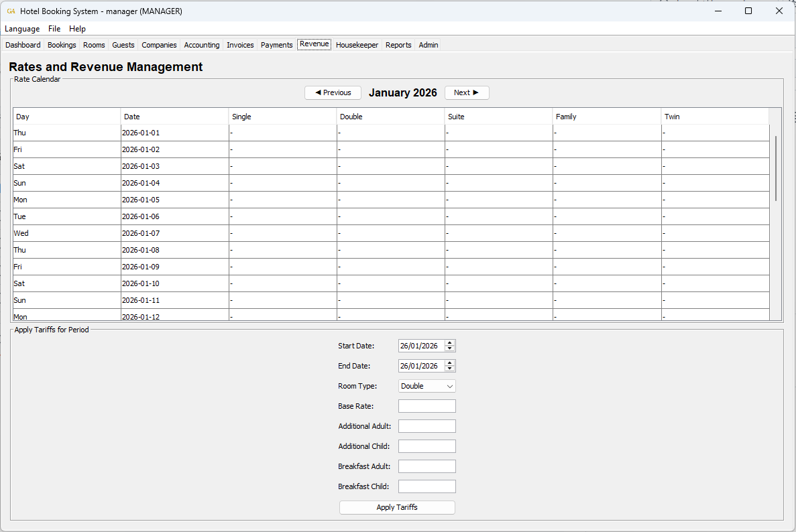Image resolution: width=796 pixels, height=532 pixels.
Task: Click the Previous month button
Action: click(333, 92)
